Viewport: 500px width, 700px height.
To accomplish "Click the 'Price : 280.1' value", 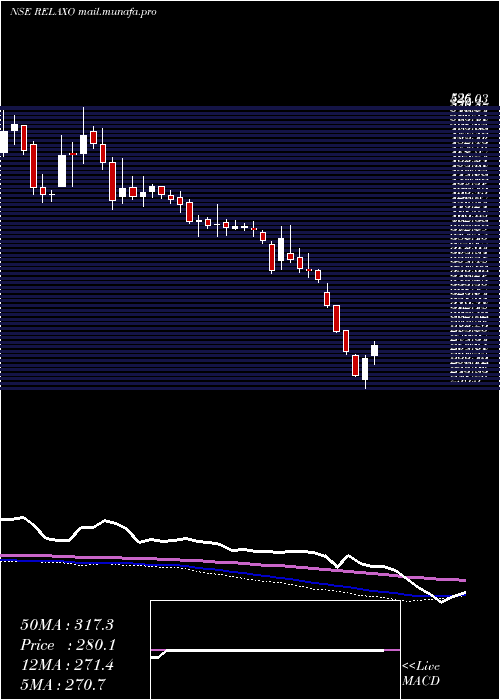I will pos(68,645).
